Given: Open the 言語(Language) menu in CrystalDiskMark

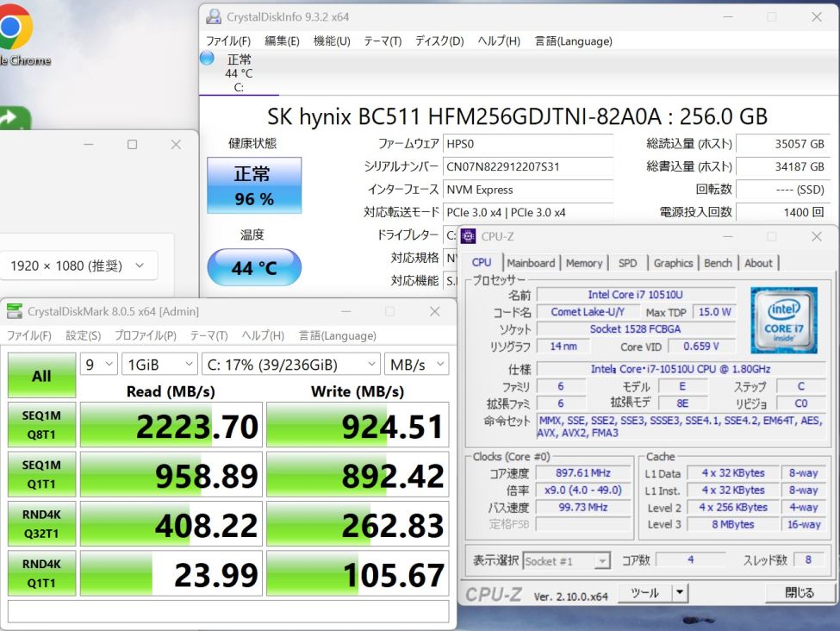Looking at the screenshot, I should 338,335.
